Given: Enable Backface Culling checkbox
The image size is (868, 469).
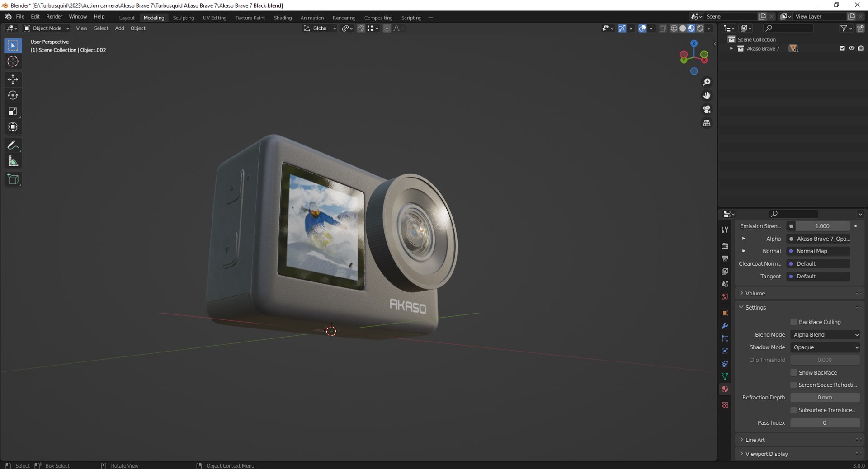Looking at the screenshot, I should tap(793, 322).
